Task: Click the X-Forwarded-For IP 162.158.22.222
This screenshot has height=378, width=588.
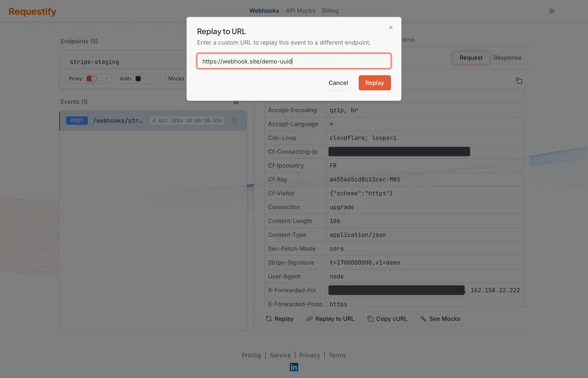Action: [495, 291]
